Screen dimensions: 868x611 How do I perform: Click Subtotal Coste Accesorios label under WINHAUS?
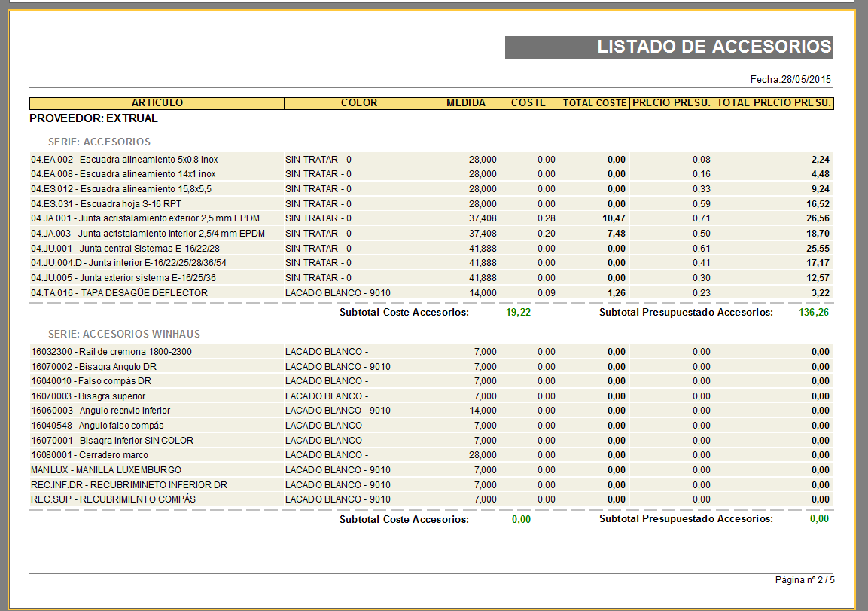coord(404,520)
